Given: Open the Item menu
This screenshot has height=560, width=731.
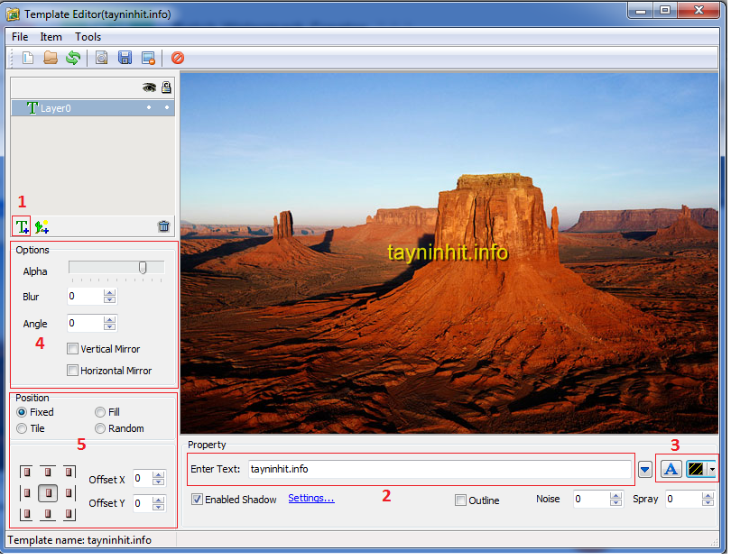Looking at the screenshot, I should [x=51, y=37].
